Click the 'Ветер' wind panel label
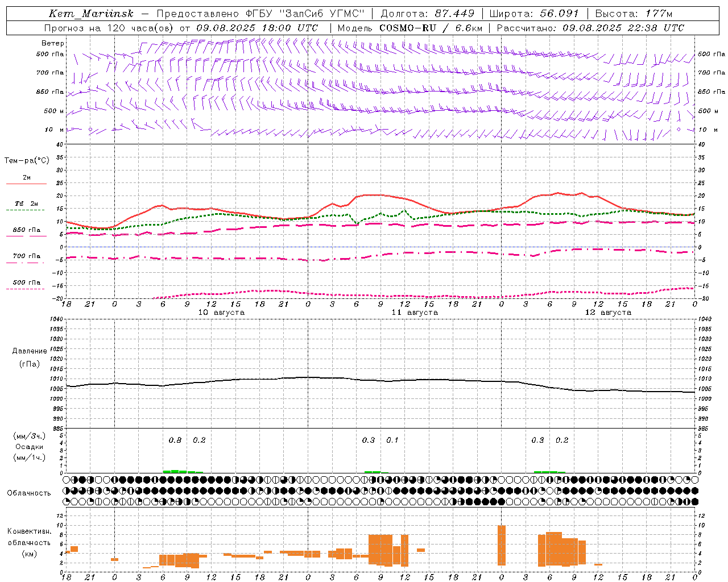Screen dimensions: 728x582 [x=52, y=43]
